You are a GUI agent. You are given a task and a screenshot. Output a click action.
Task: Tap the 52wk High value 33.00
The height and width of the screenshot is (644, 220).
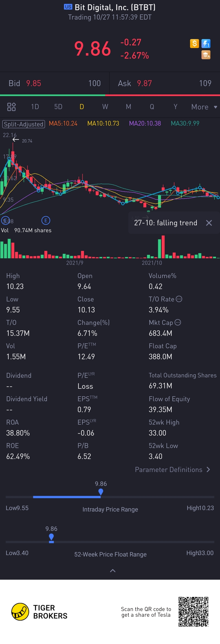(157, 433)
